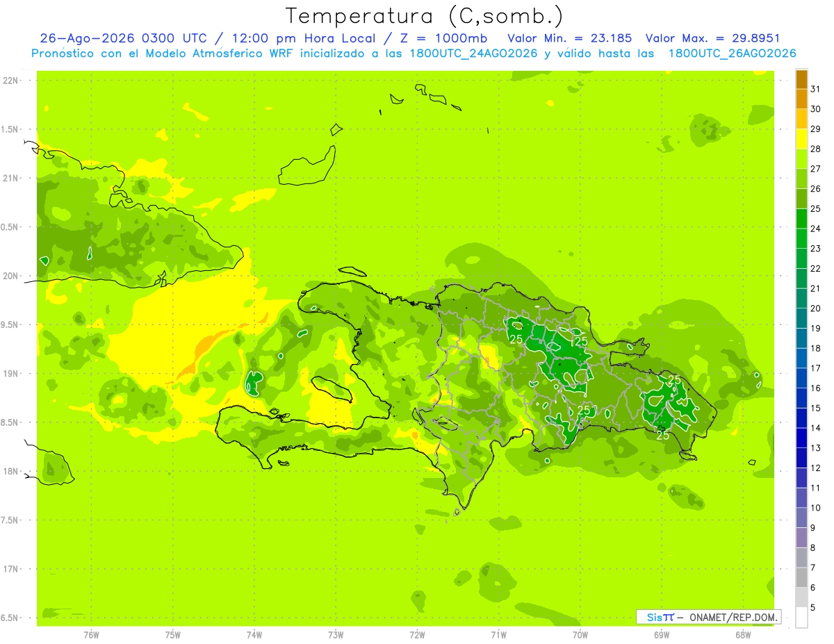Click the purple legend band between 9 and 10
Screen dimensions: 834x644
(x=801, y=518)
